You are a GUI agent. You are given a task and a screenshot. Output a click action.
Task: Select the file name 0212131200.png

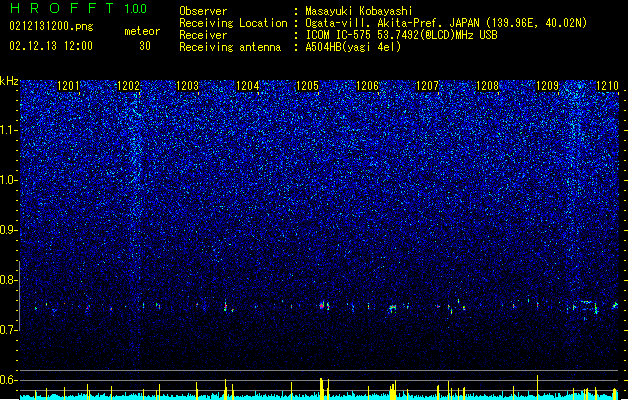pos(51,27)
